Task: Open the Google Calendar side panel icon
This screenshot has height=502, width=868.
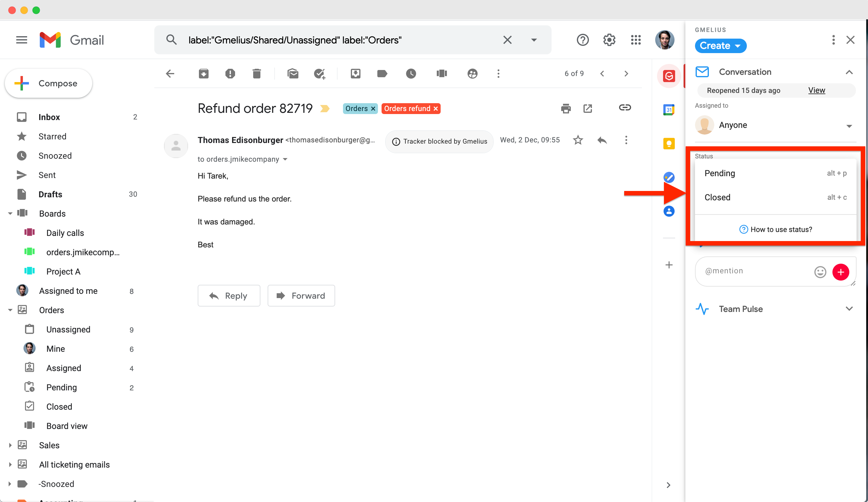Action: point(668,110)
